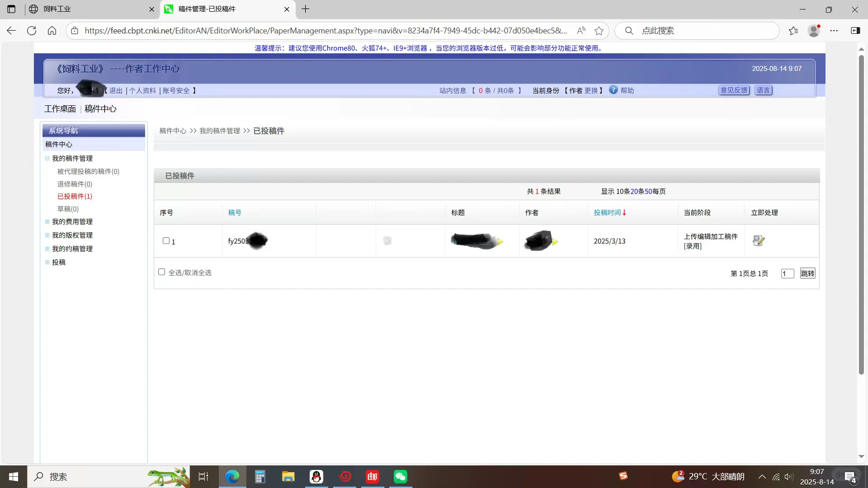Screen dimensions: 868x488
Task: Check the row 1 manuscript checkbox
Action: (x=166, y=241)
